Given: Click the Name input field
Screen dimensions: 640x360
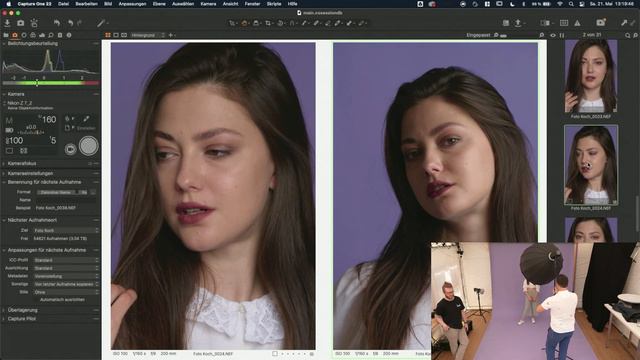Looking at the screenshot, I should point(65,200).
